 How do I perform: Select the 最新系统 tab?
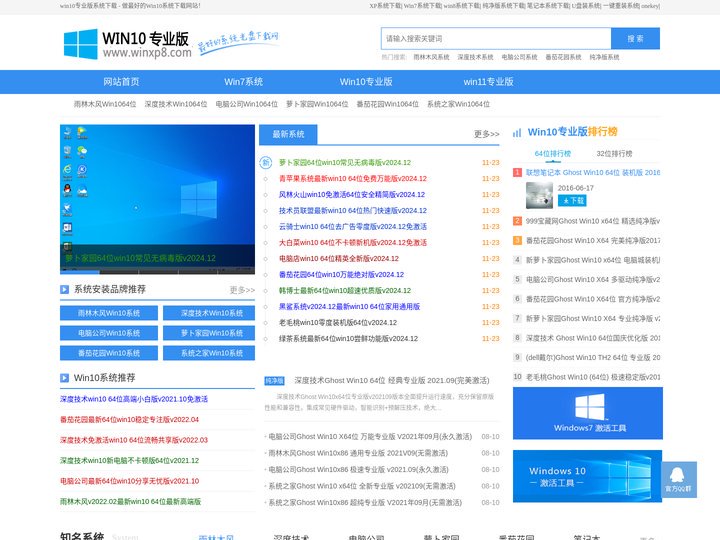click(288, 134)
